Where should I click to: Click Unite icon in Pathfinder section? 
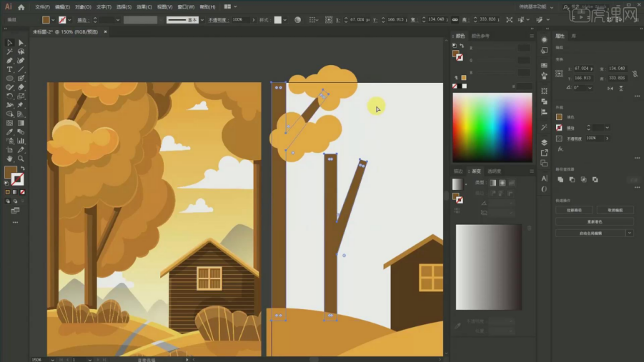[560, 179]
